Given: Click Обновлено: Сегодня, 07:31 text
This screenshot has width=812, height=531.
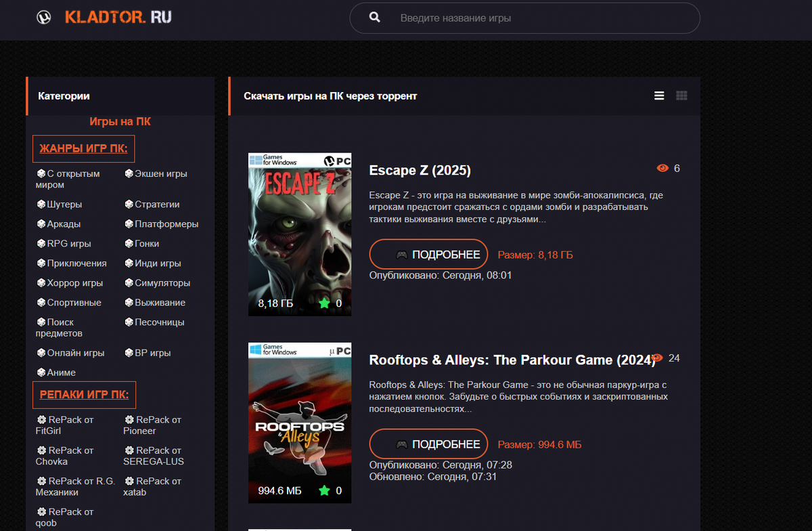Looking at the screenshot, I should point(434,476).
